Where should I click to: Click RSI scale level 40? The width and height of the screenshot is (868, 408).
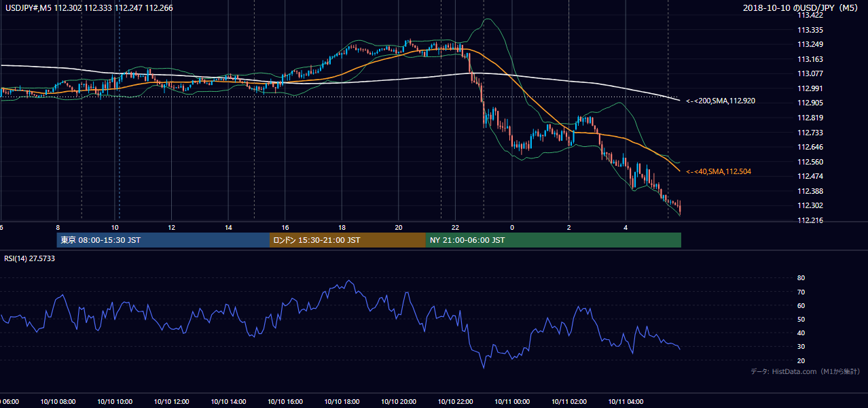point(801,333)
